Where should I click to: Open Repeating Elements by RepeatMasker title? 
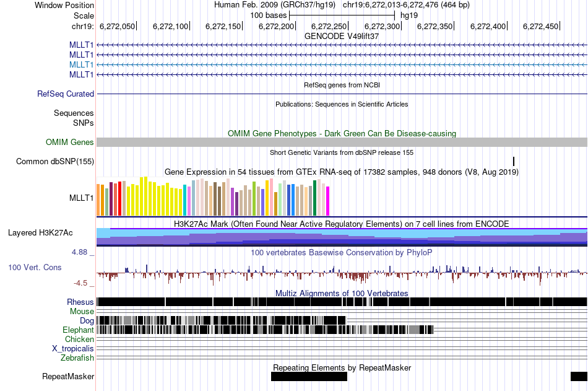[342, 367]
